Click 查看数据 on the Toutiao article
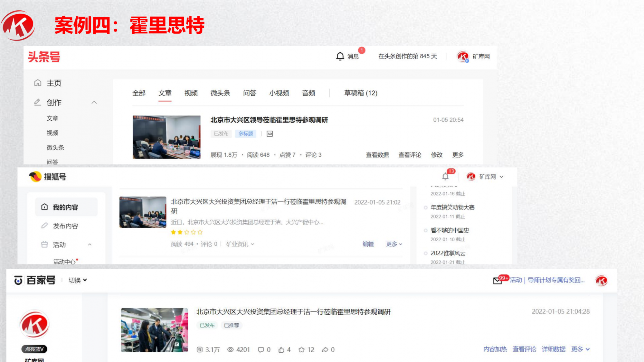Screen dimensions: 644x362 [377, 155]
